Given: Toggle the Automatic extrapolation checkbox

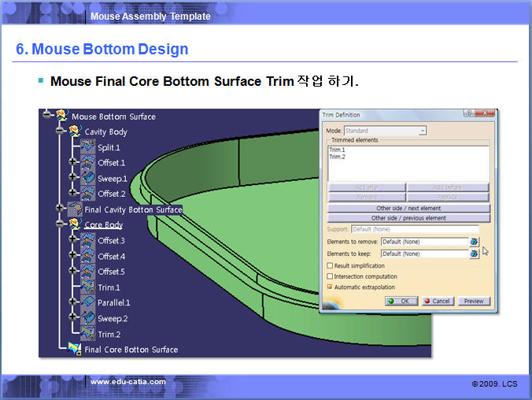Looking at the screenshot, I should pyautogui.click(x=330, y=287).
